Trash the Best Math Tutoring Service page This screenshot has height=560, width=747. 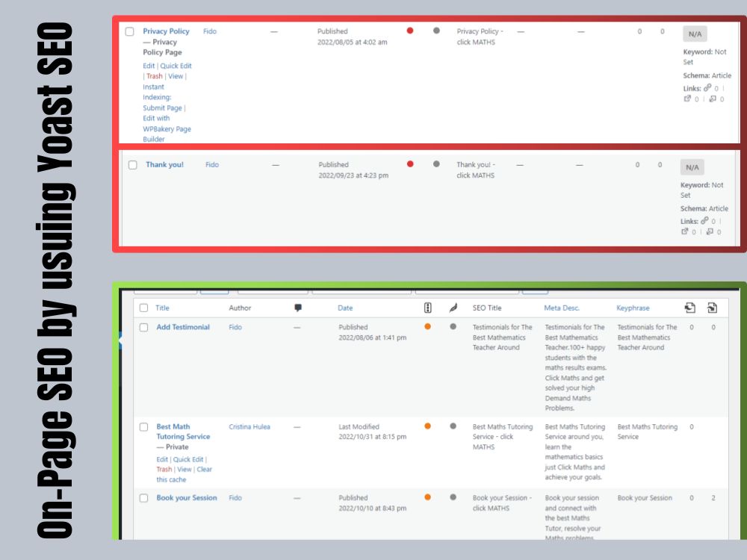click(164, 470)
